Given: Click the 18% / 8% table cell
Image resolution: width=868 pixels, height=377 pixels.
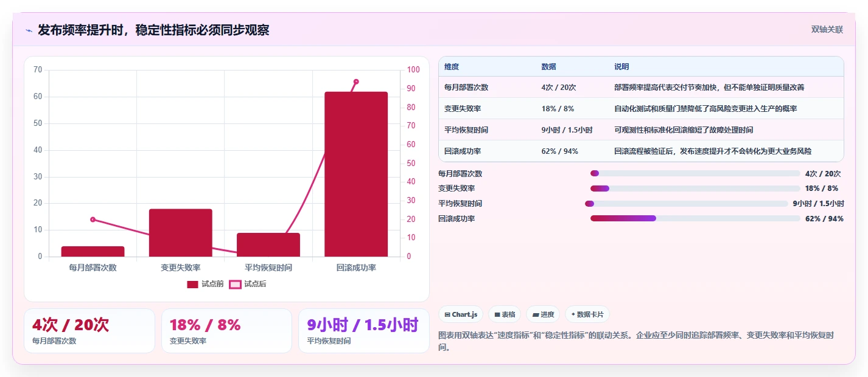Looking at the screenshot, I should pyautogui.click(x=558, y=109).
